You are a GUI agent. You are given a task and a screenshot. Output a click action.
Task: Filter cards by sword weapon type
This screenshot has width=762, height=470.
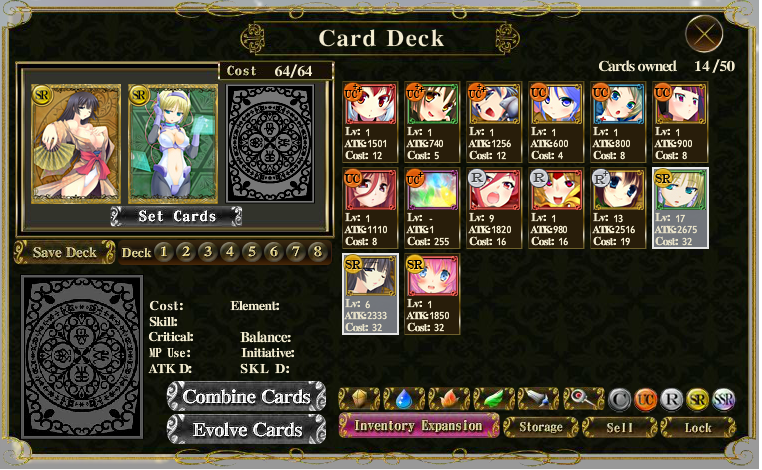click(x=538, y=399)
